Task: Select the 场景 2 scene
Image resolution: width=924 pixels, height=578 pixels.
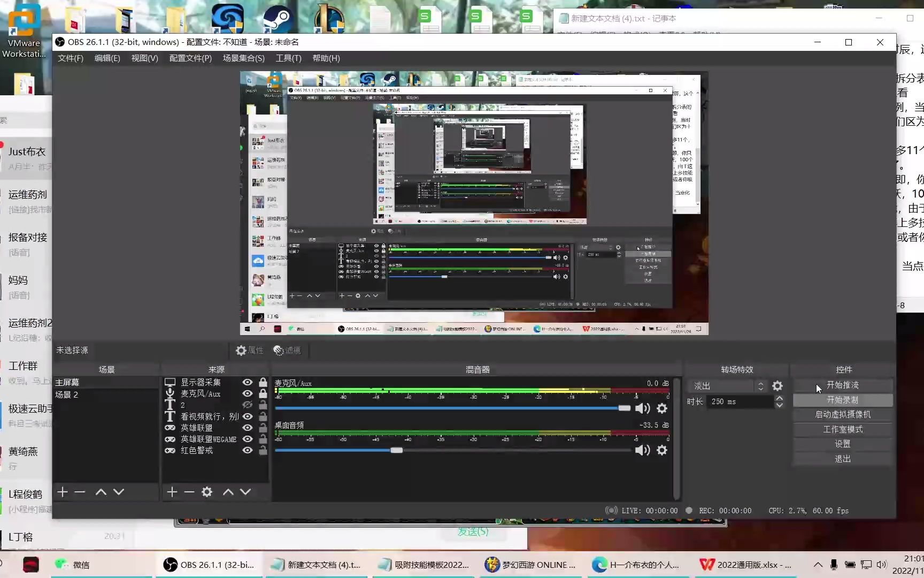Action: (106, 394)
